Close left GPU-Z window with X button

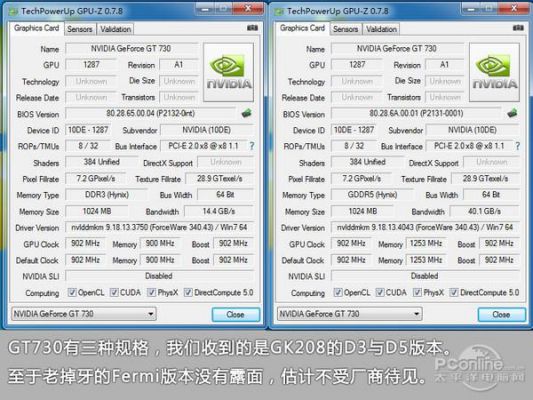coord(248,9)
